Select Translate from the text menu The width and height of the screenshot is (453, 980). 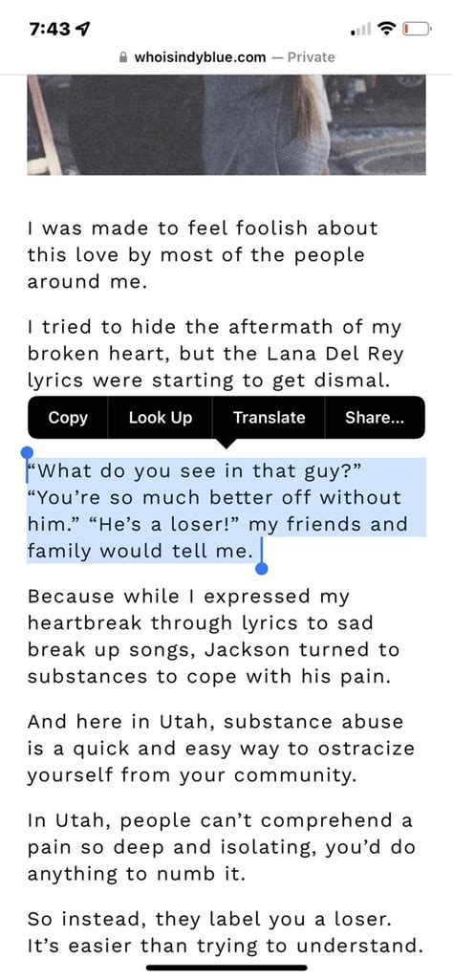pyautogui.click(x=269, y=418)
